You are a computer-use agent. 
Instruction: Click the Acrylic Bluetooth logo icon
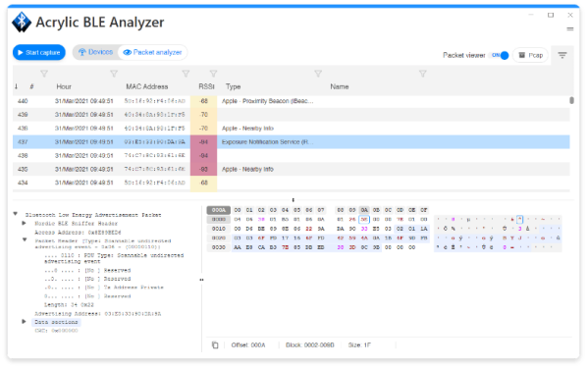(x=22, y=23)
